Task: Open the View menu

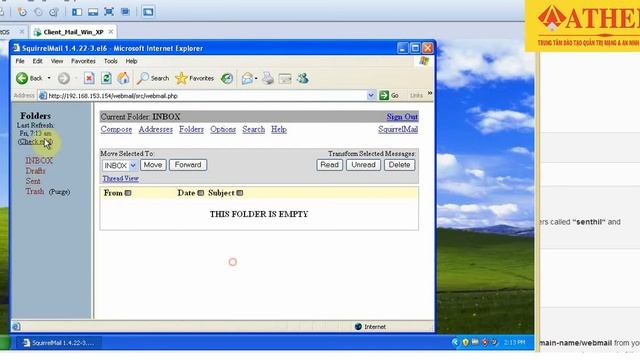Action: pos(57,61)
